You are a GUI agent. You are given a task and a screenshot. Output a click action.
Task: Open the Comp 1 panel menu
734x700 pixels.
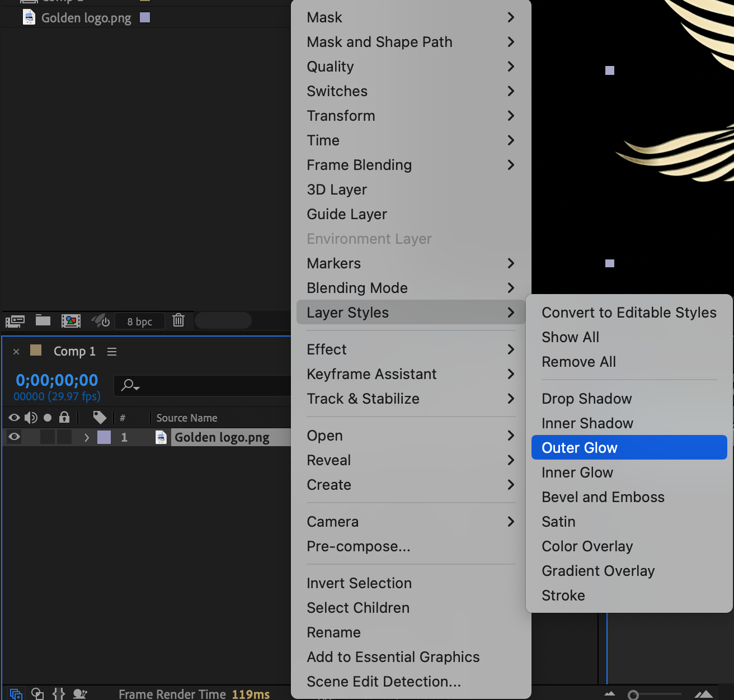coord(112,352)
